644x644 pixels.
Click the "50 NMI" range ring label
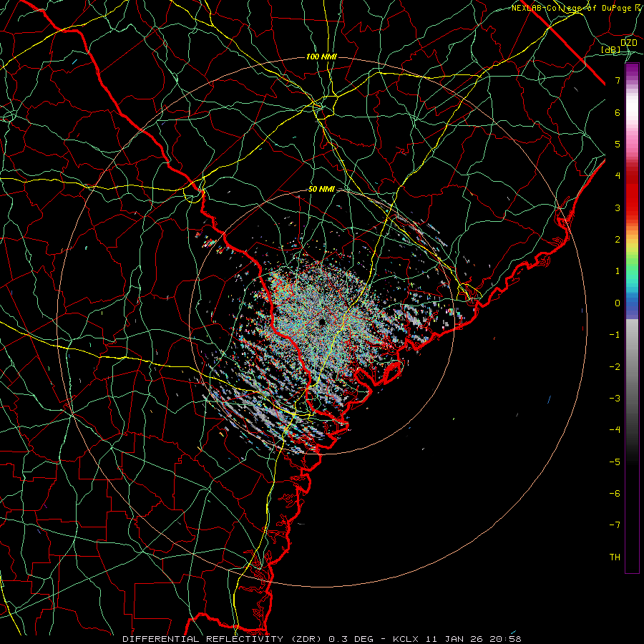point(321,190)
